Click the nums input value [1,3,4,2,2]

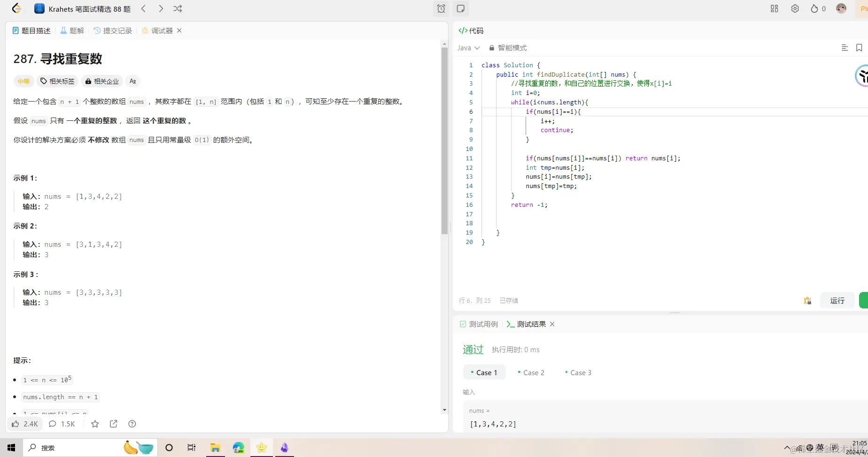[493, 424]
